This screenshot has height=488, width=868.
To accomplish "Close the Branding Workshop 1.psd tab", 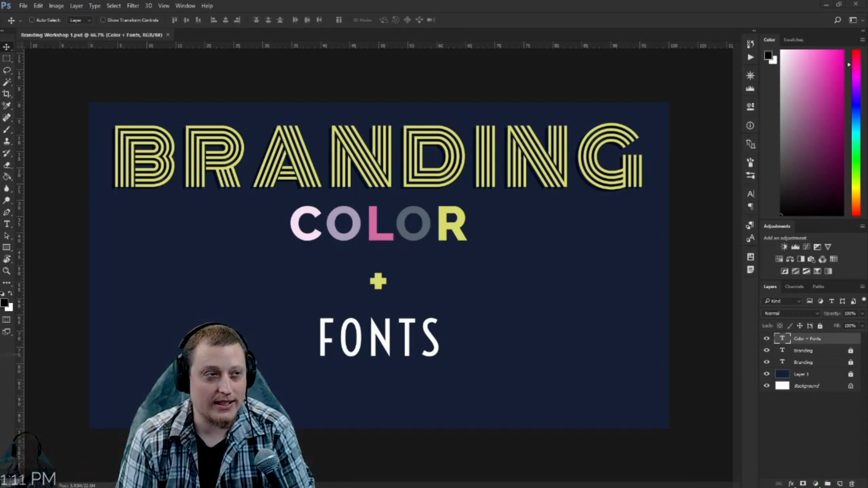I will (x=167, y=35).
